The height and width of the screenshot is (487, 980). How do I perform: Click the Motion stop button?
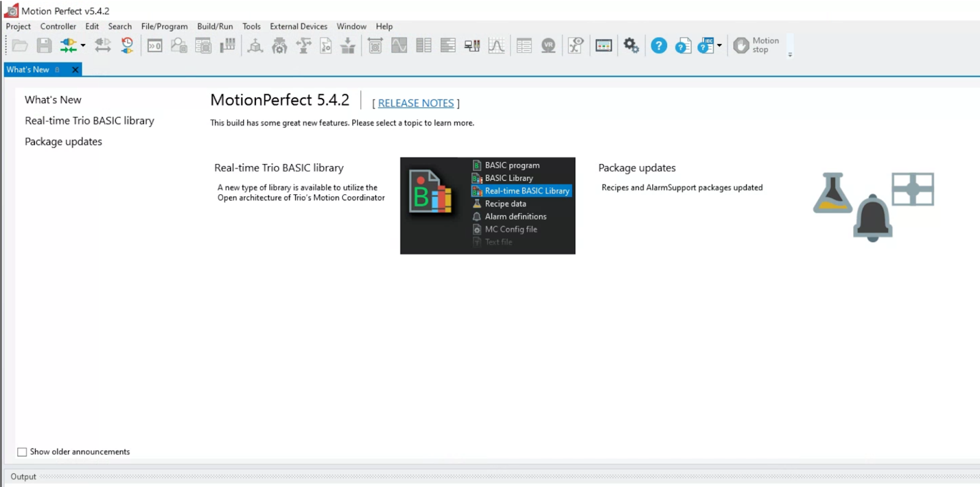tap(756, 45)
